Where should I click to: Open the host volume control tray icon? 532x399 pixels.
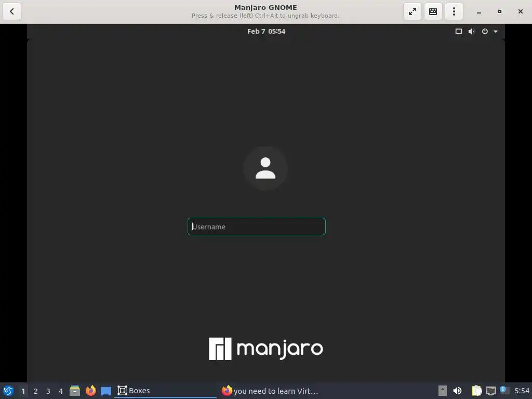tap(457, 391)
